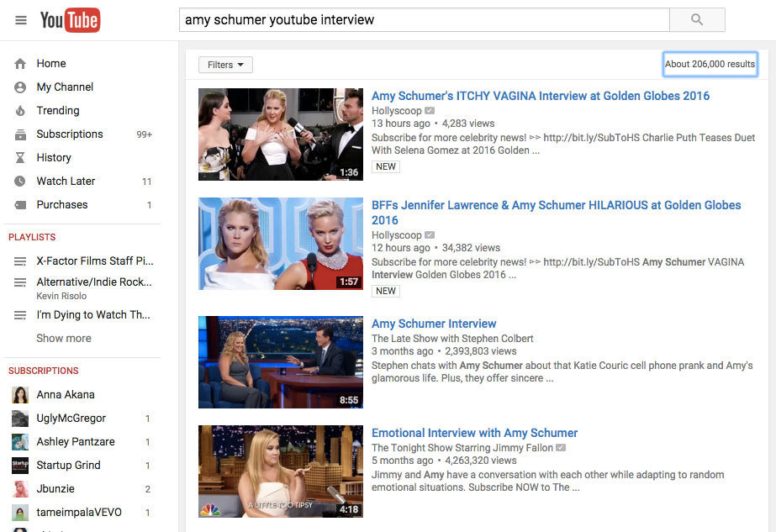776x532 pixels.
Task: Click Anna Akana channel avatar
Action: [x=20, y=395]
